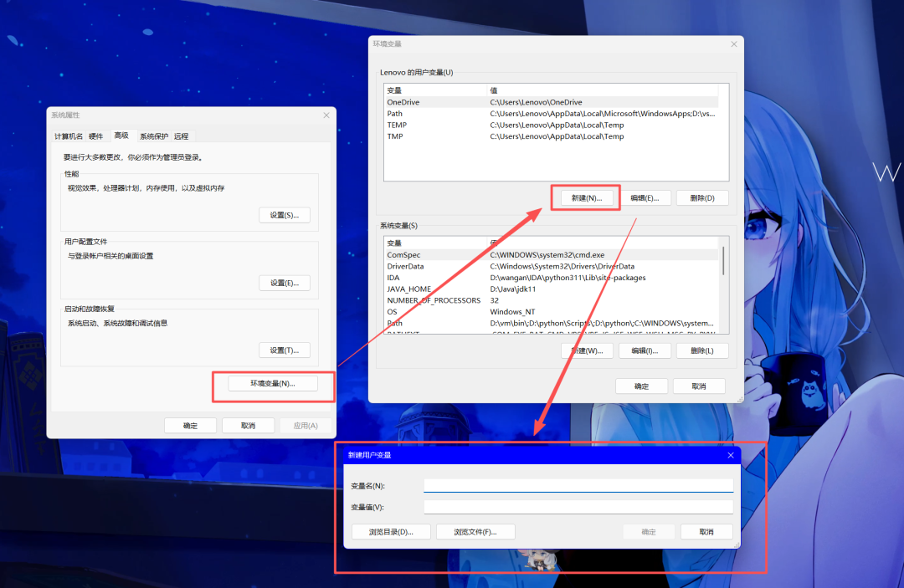Select the 高级 tab
904x588 pixels.
(121, 135)
